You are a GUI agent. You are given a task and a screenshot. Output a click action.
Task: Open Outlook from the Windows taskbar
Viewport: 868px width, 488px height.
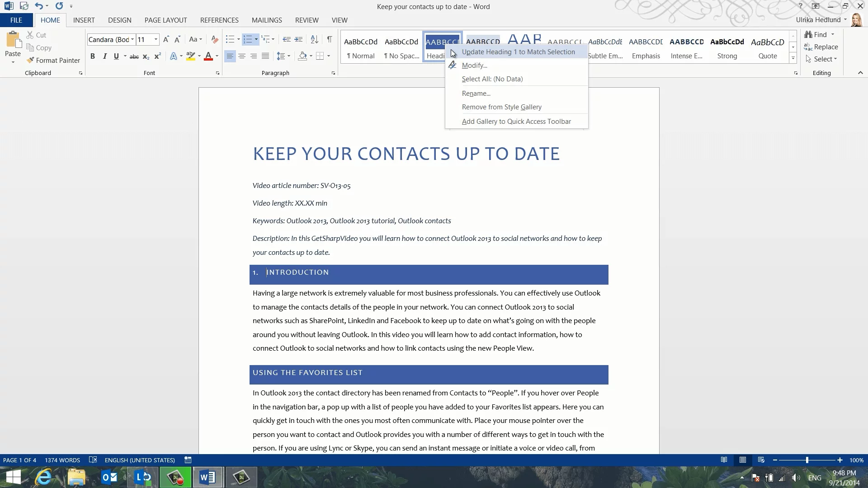(109, 477)
